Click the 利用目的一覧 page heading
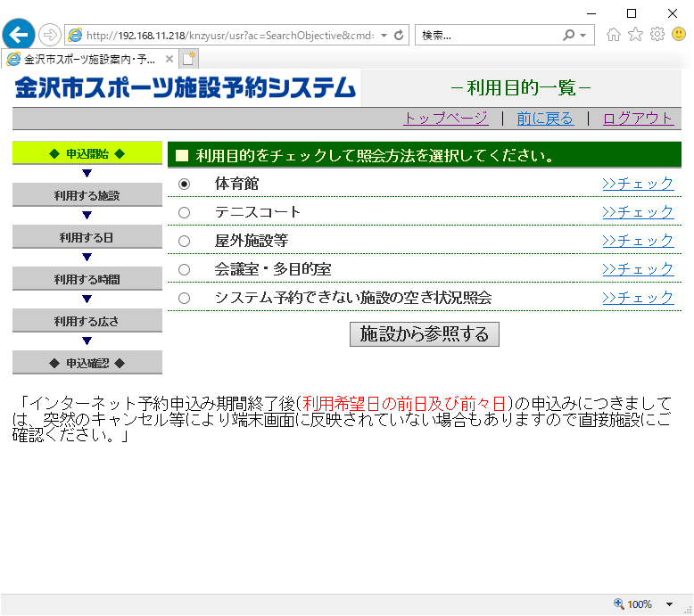 (521, 88)
